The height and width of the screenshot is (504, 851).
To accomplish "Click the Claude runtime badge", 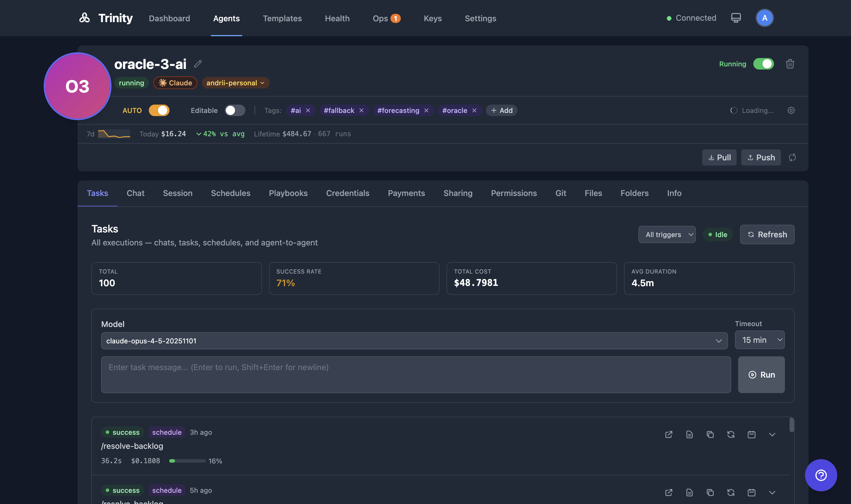I will click(x=175, y=83).
